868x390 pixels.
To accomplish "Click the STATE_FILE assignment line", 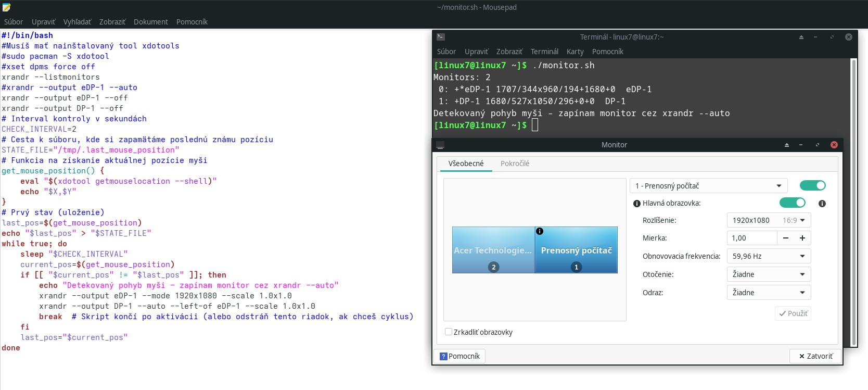I will pyautogui.click(x=91, y=150).
